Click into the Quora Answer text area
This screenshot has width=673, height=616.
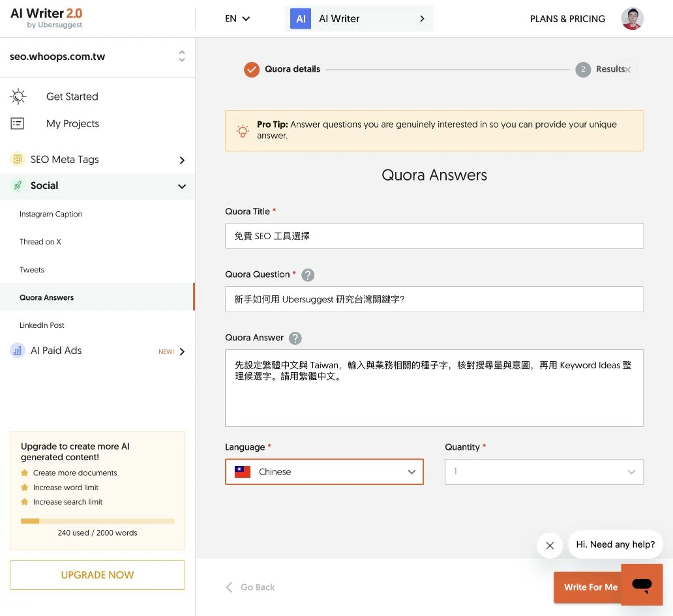[x=434, y=389]
